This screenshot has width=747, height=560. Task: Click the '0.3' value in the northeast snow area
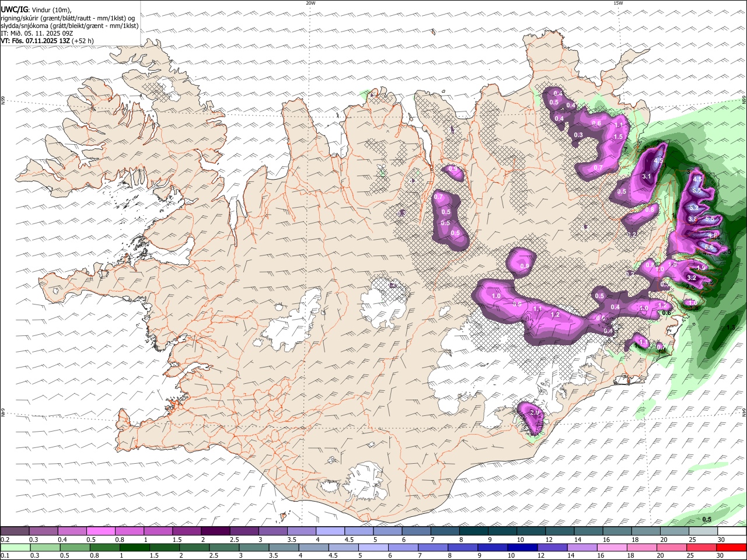[578, 135]
